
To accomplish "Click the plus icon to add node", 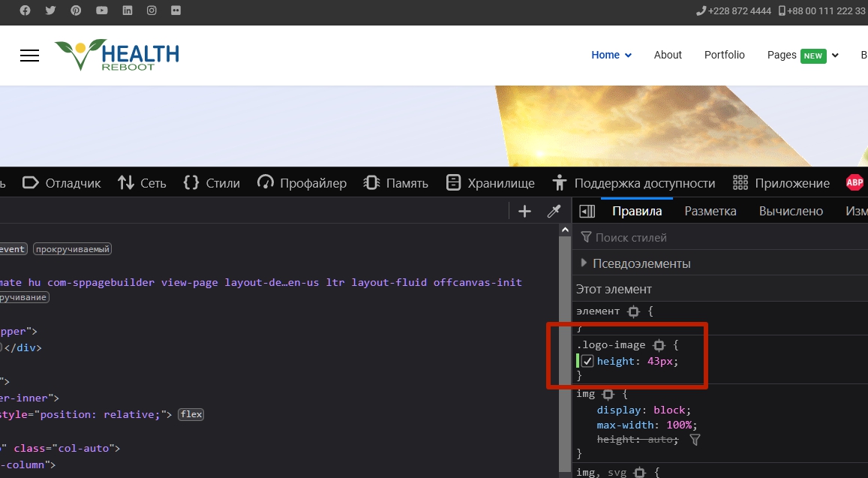I will pyautogui.click(x=524, y=212).
